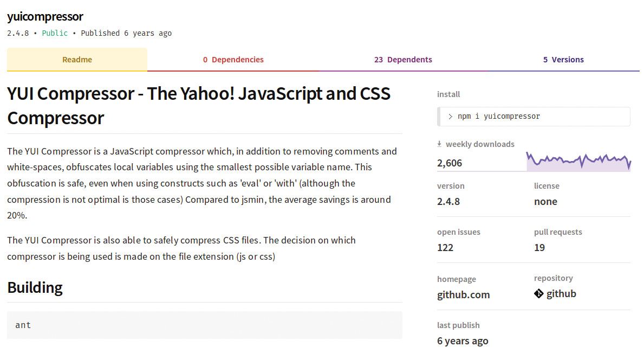This screenshot has width=644, height=353.
Task: View the Dependencies tab
Action: (233, 59)
